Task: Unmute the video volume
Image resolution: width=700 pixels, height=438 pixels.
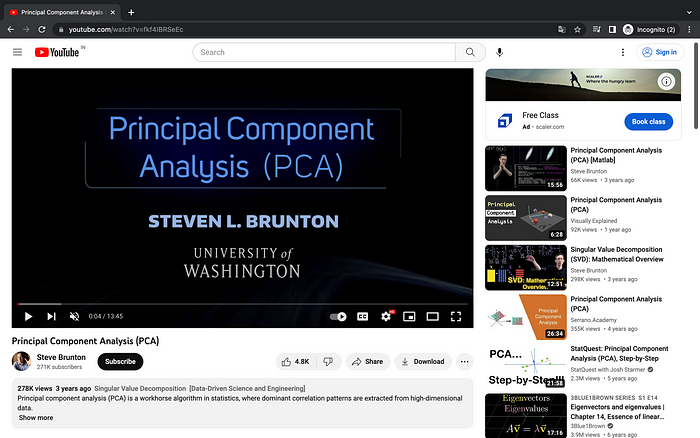Action: (x=75, y=317)
